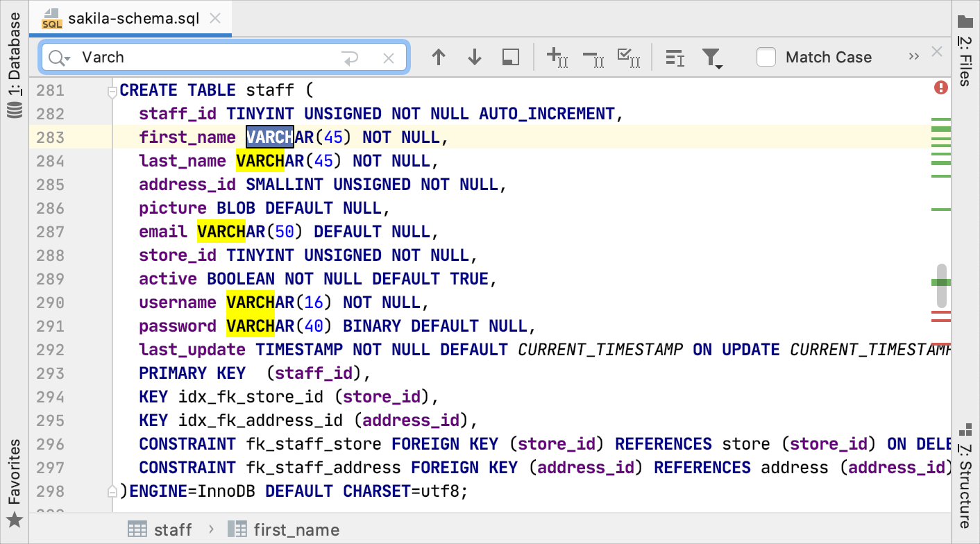The width and height of the screenshot is (980, 544).
Task: Remove the last occurrence selection
Action: pos(593,57)
